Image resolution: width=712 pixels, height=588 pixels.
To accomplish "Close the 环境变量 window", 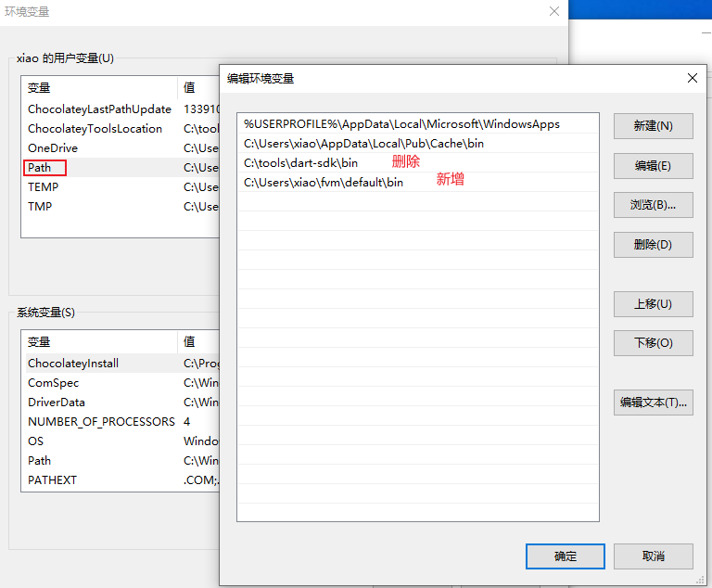I will point(554,11).
